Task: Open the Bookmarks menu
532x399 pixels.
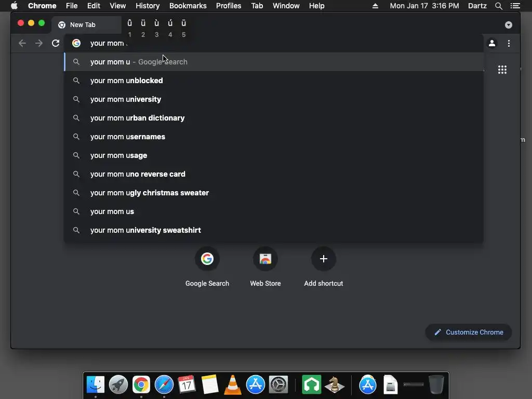Action: point(188,6)
